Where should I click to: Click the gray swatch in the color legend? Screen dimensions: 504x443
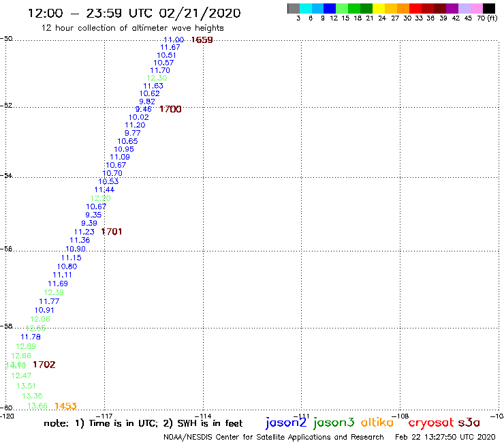coord(294,8)
